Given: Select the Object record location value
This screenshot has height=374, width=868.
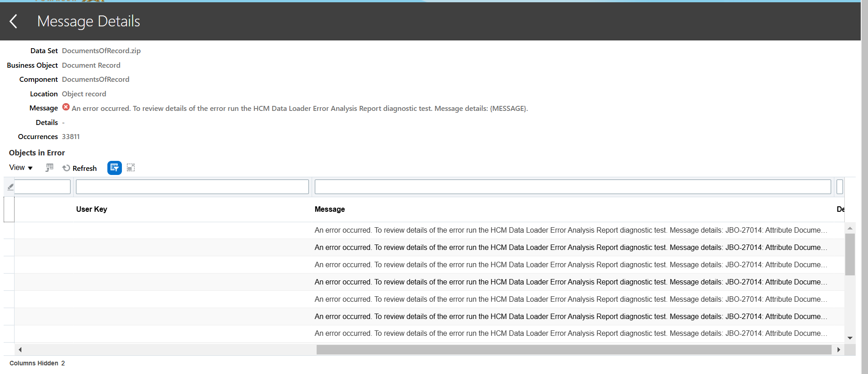Looking at the screenshot, I should (x=84, y=94).
